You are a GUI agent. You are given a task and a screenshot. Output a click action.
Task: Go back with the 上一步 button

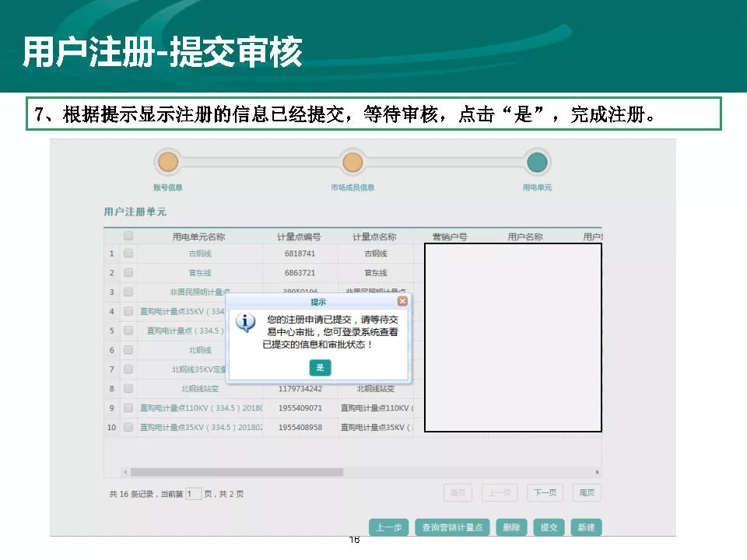tap(388, 527)
